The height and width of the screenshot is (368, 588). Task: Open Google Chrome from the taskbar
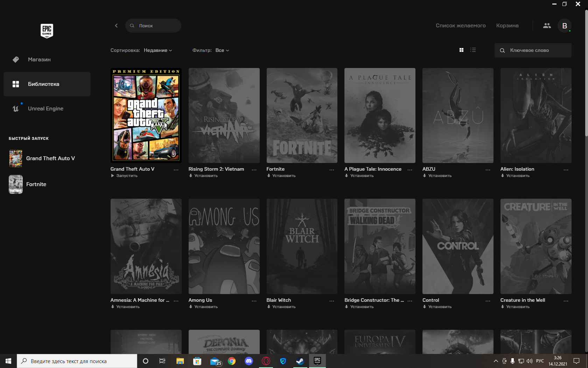click(232, 361)
